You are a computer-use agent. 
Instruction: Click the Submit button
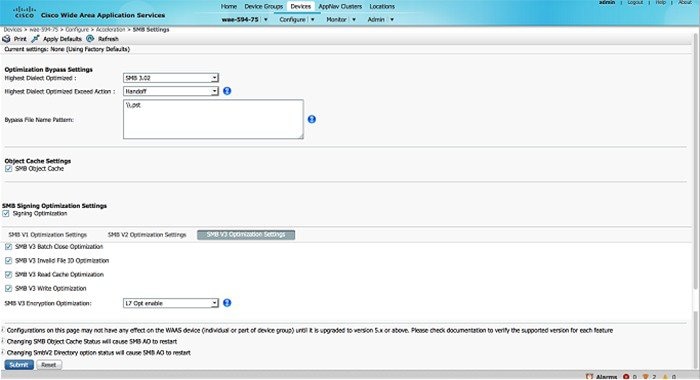19,365
